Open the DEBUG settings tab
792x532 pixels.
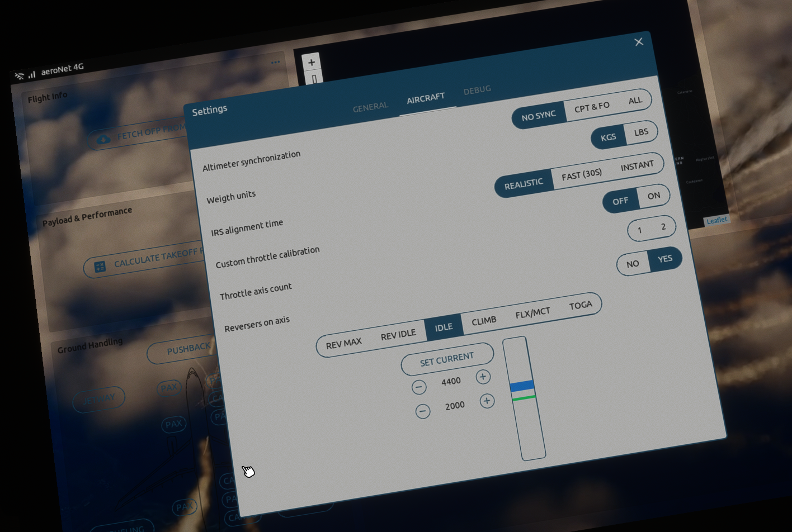tap(477, 89)
